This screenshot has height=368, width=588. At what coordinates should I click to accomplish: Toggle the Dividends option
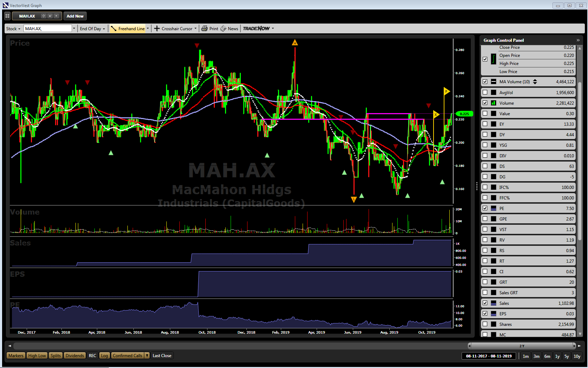point(75,356)
